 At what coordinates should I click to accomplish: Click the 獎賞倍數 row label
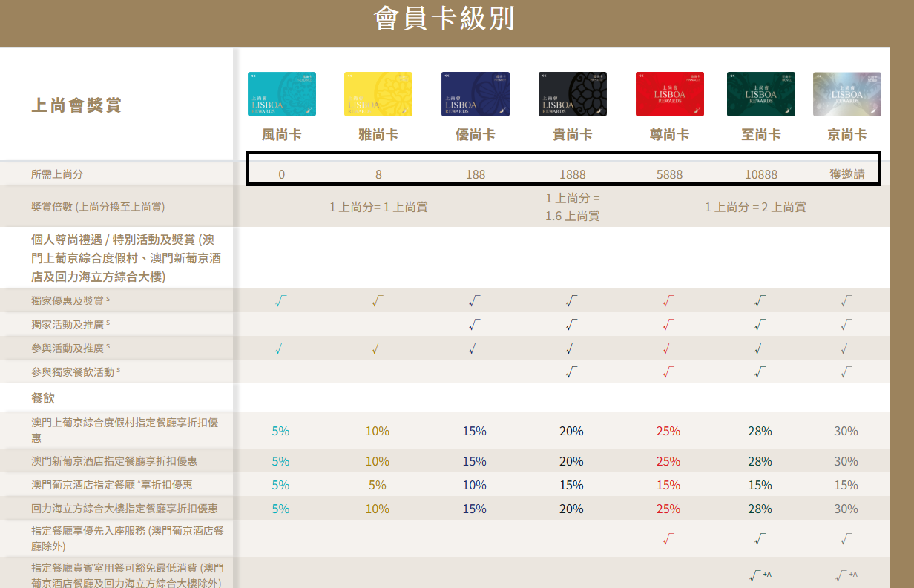[x=98, y=207]
